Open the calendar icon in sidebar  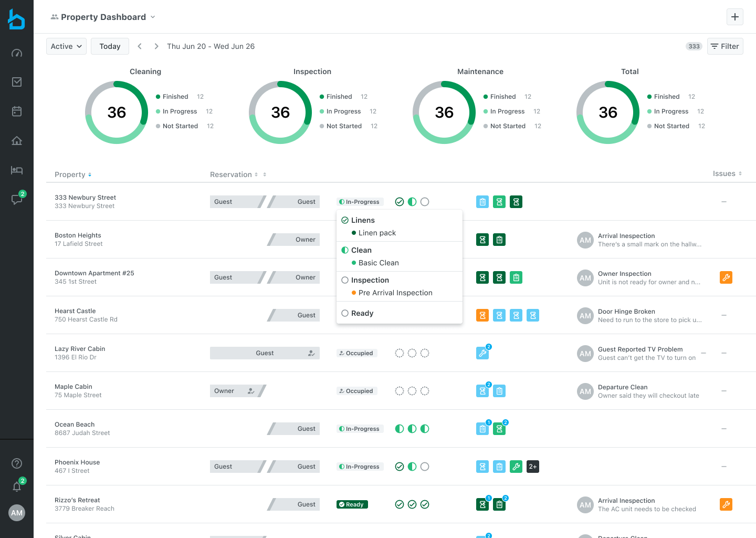pyautogui.click(x=17, y=111)
